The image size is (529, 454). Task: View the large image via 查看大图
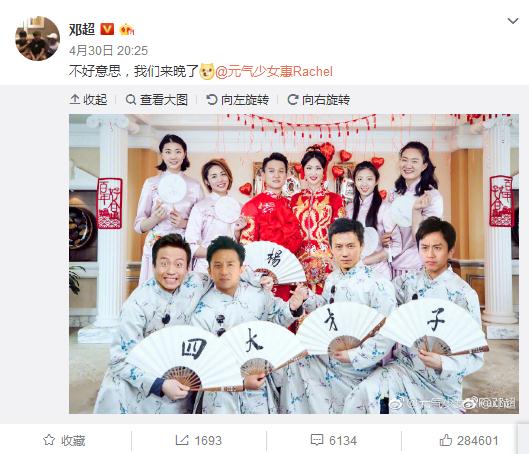click(157, 100)
